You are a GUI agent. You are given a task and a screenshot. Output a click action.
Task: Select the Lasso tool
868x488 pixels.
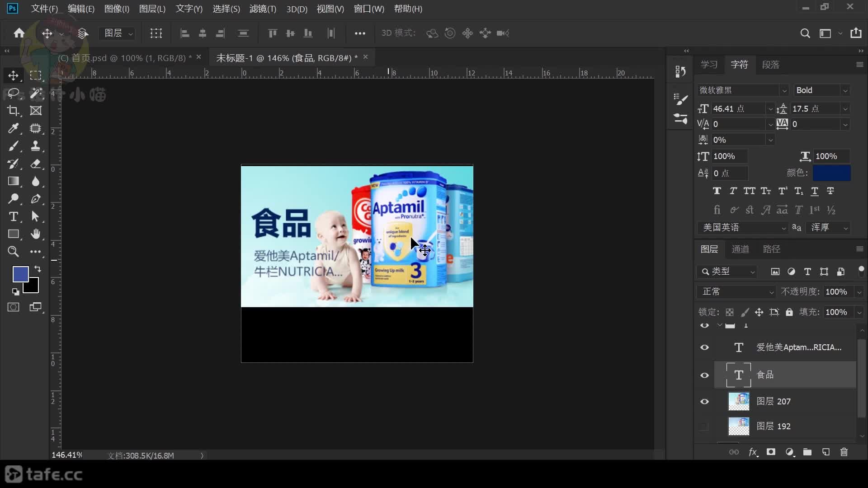tap(13, 93)
